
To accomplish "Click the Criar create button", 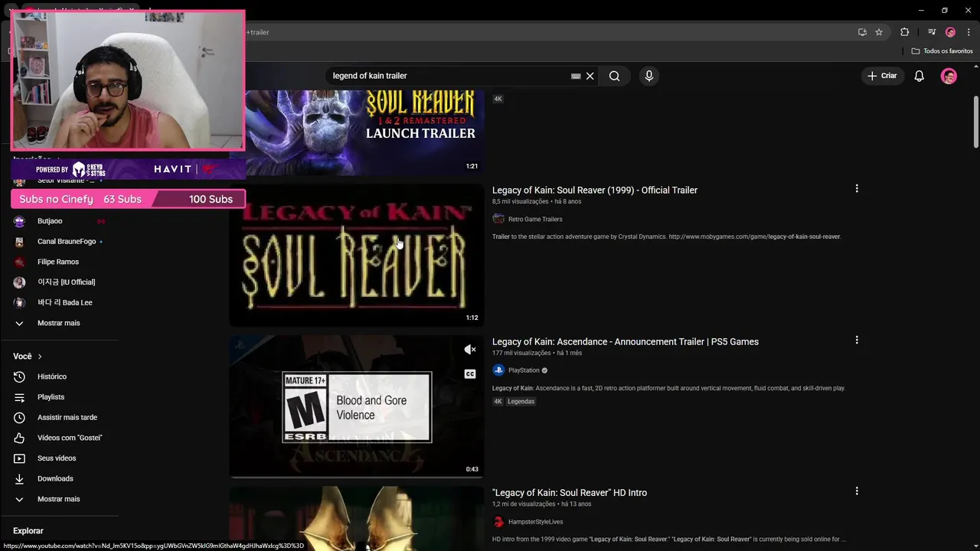I will click(881, 76).
